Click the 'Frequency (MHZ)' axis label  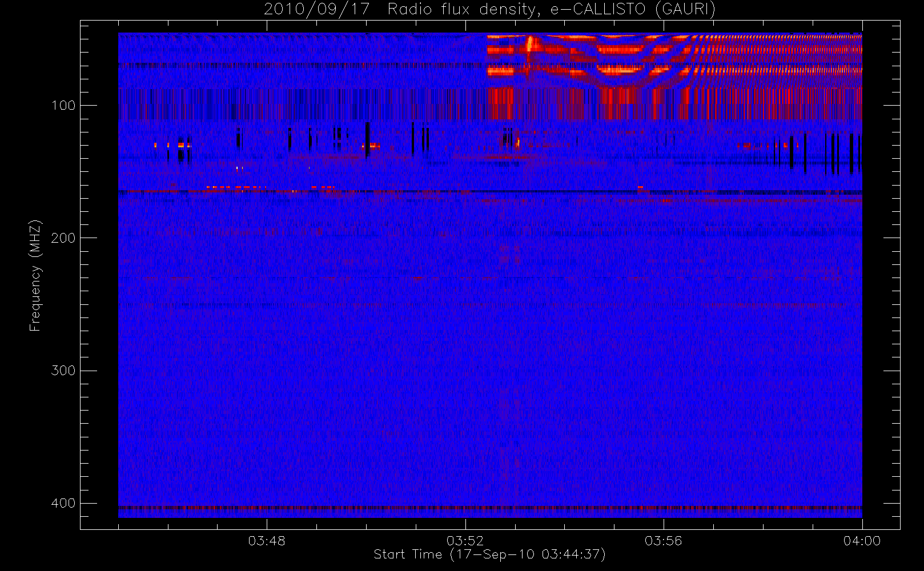tap(35, 275)
